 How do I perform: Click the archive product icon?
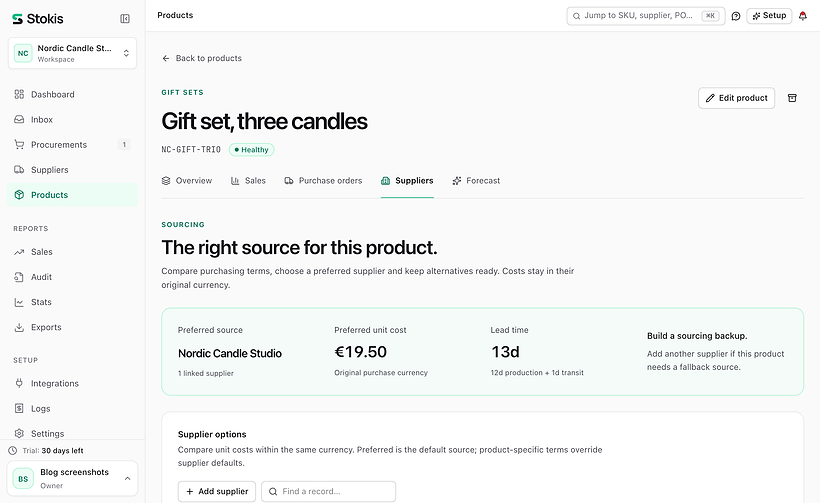click(792, 98)
